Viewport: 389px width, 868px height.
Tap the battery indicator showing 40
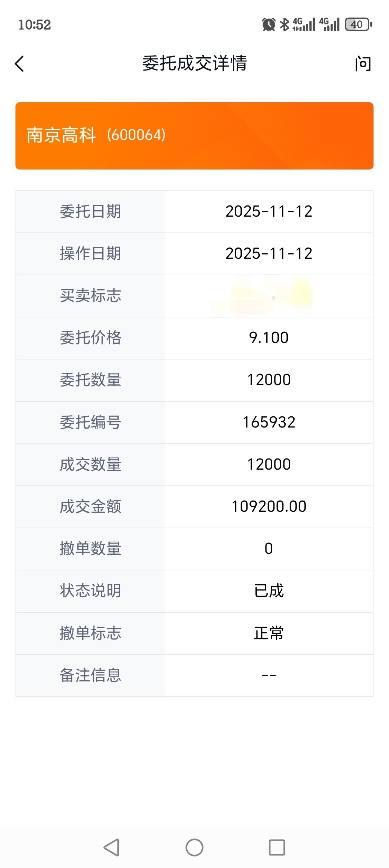[x=358, y=24]
